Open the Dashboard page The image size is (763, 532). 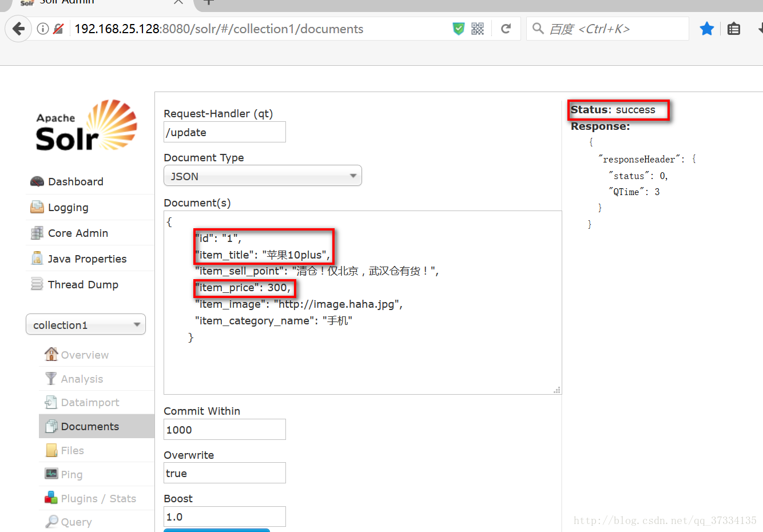75,181
